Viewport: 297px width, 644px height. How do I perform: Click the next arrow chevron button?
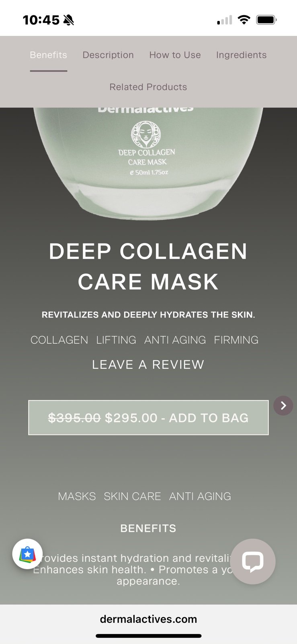point(283,405)
